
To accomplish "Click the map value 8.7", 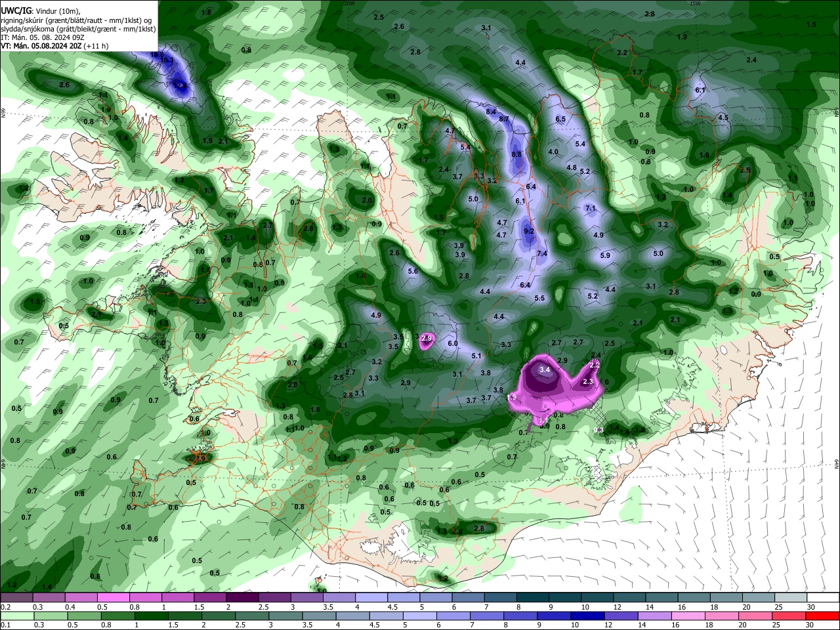I will pos(504,119).
